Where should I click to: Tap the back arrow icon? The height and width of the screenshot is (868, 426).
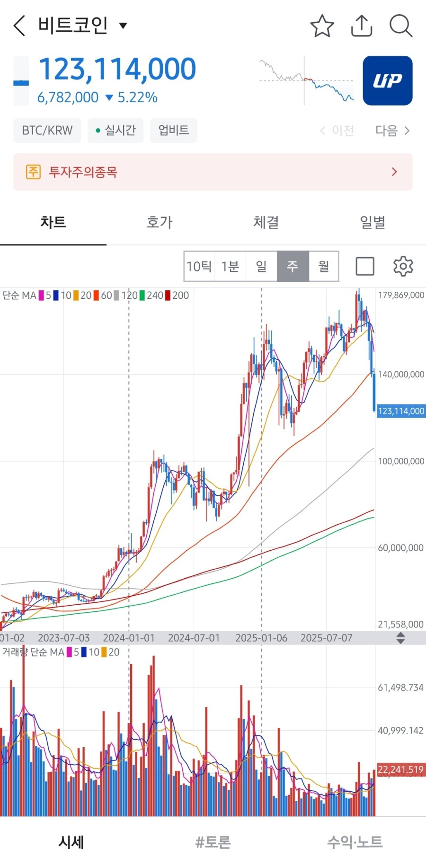coord(19,26)
